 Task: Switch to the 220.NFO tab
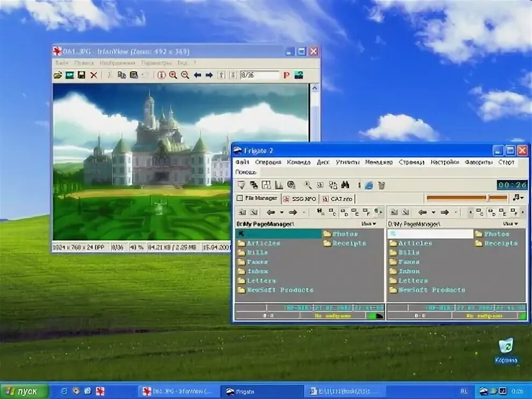300,198
